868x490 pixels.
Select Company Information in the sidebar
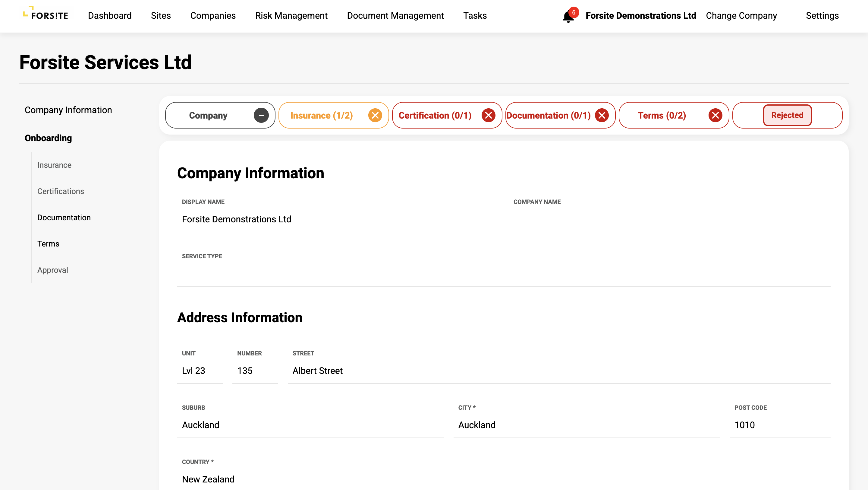click(x=68, y=110)
